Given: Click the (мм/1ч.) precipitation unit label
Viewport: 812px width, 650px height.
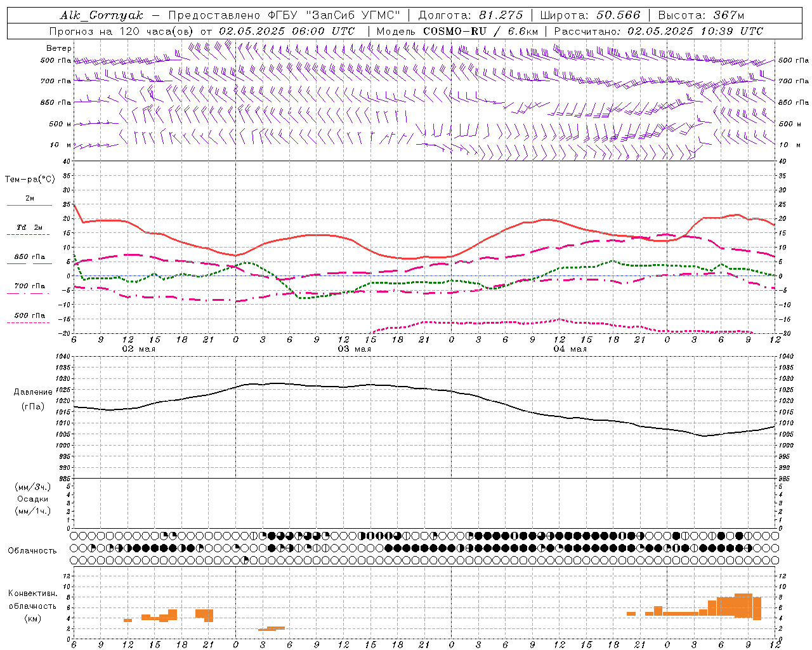Looking at the screenshot, I should pyautogui.click(x=32, y=511).
